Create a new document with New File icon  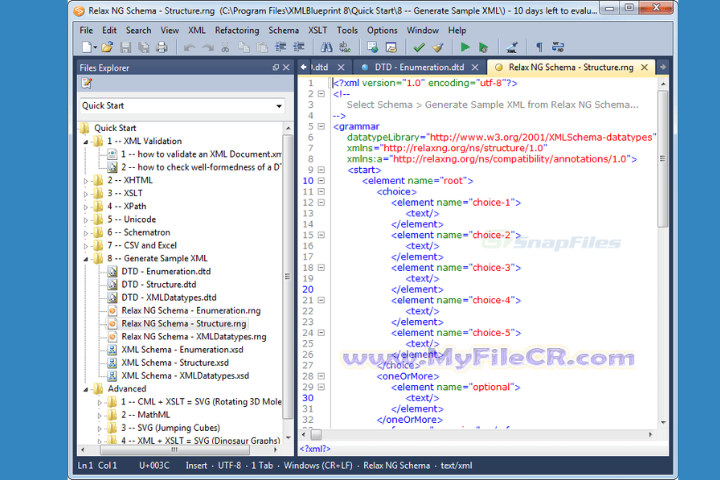(86, 47)
